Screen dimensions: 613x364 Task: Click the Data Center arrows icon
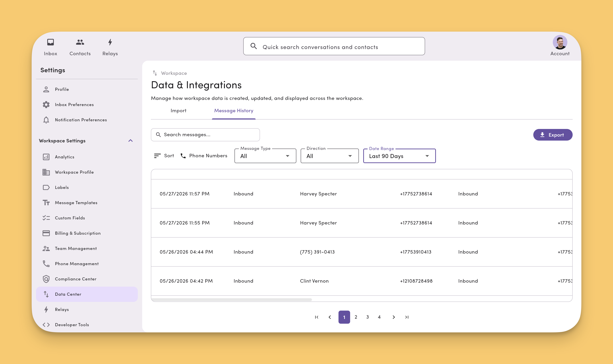(x=46, y=294)
